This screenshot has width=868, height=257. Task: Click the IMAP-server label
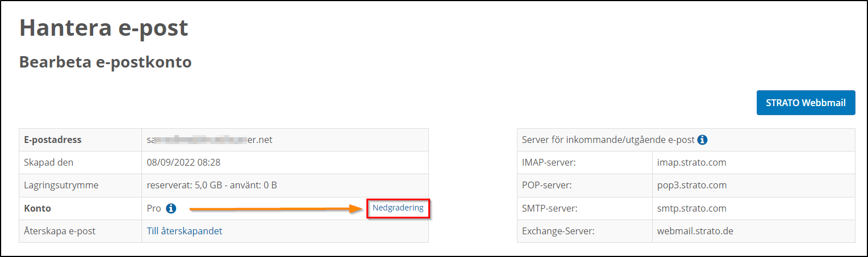[x=549, y=163]
